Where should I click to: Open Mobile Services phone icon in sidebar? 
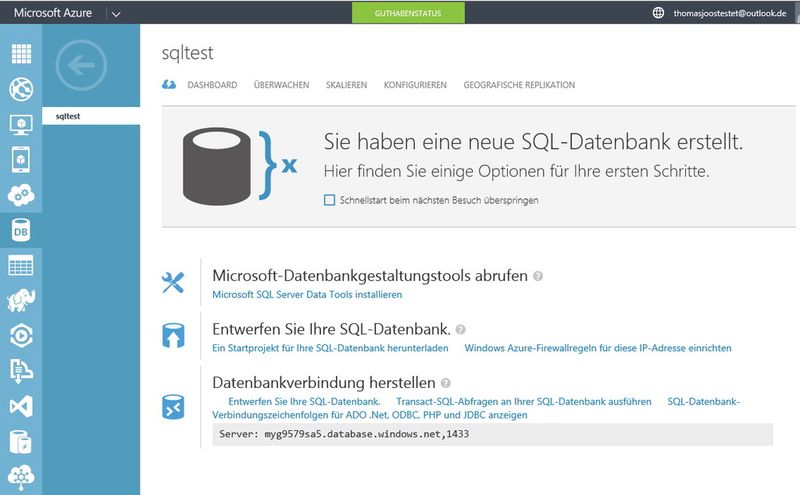click(21, 159)
